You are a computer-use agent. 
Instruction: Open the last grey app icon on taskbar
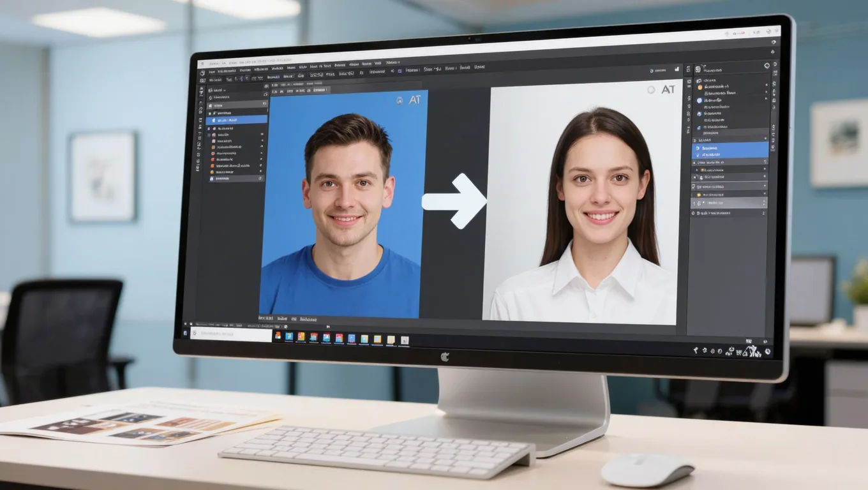[404, 341]
